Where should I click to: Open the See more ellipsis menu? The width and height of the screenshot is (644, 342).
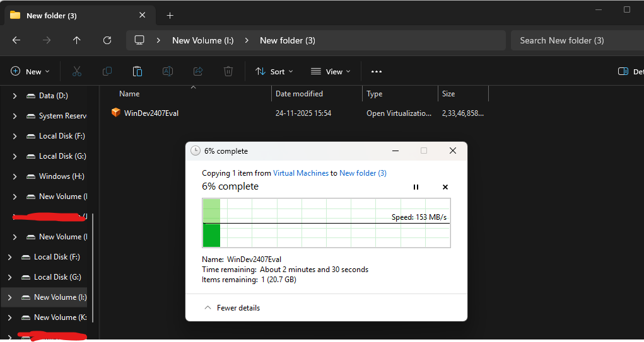377,72
